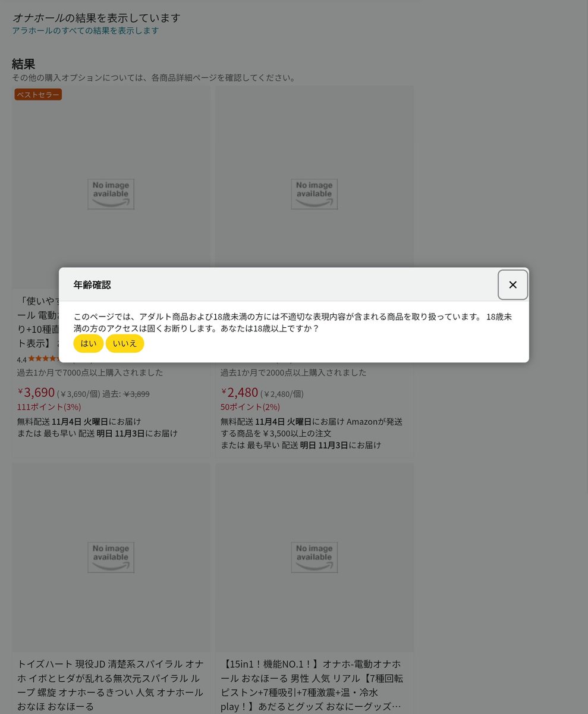Click the オナホールの結果を表示しています heading
Viewport: 588px width, 714px height.
[x=97, y=18]
